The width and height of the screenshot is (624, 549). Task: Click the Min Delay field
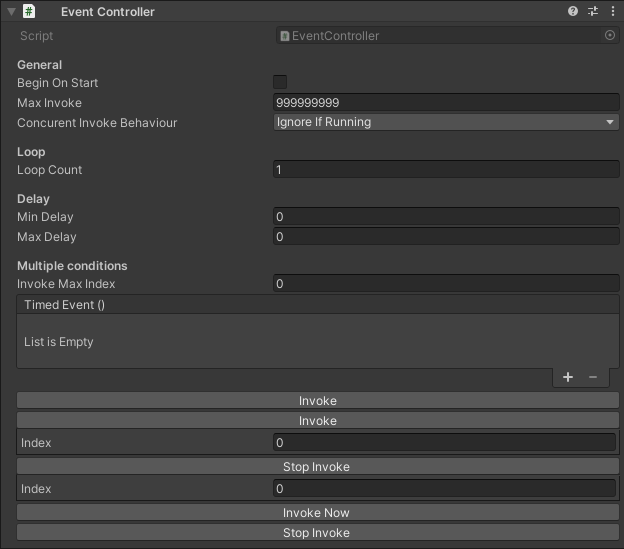tap(446, 217)
